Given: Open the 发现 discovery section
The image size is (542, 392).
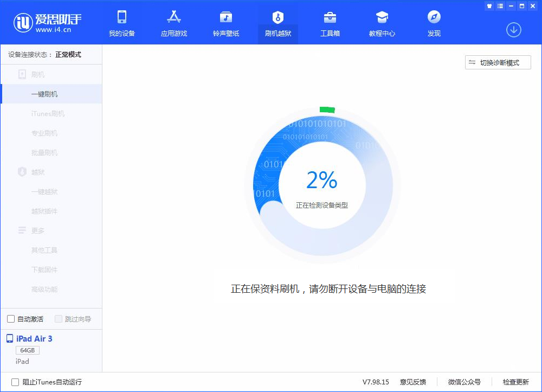Looking at the screenshot, I should click(434, 23).
